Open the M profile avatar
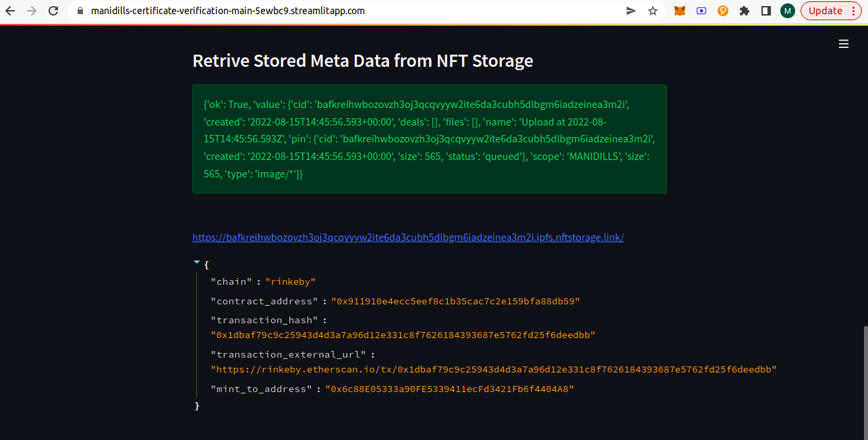868x440 pixels. point(787,11)
